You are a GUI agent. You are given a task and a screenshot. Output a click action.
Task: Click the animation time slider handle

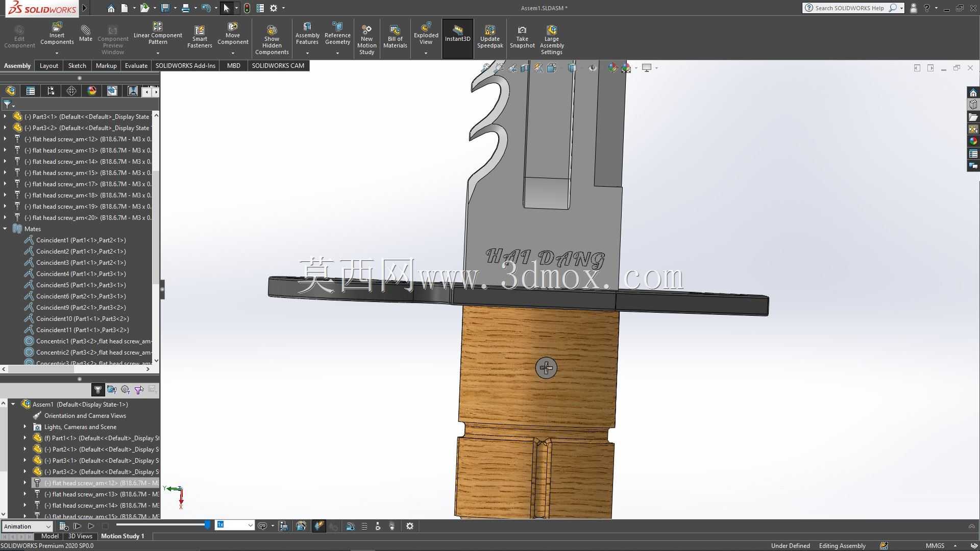pyautogui.click(x=208, y=524)
